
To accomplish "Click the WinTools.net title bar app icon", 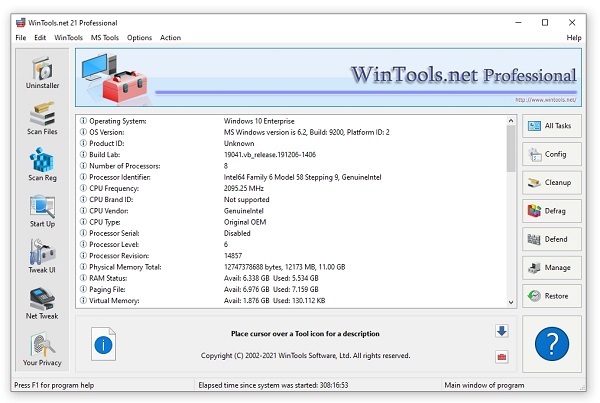I will 21,23.
